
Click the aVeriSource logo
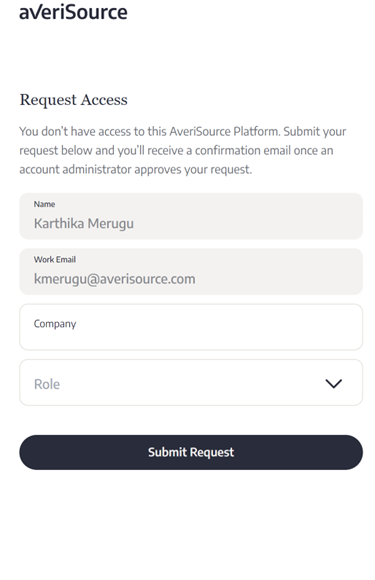[73, 11]
